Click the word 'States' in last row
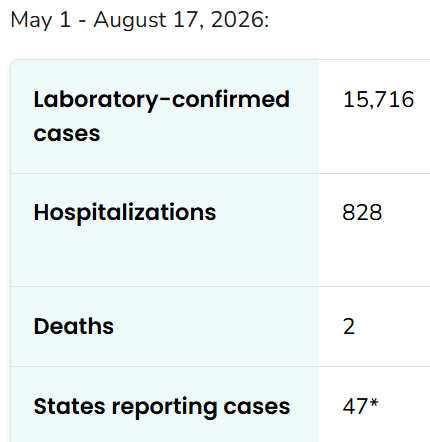 coord(70,407)
